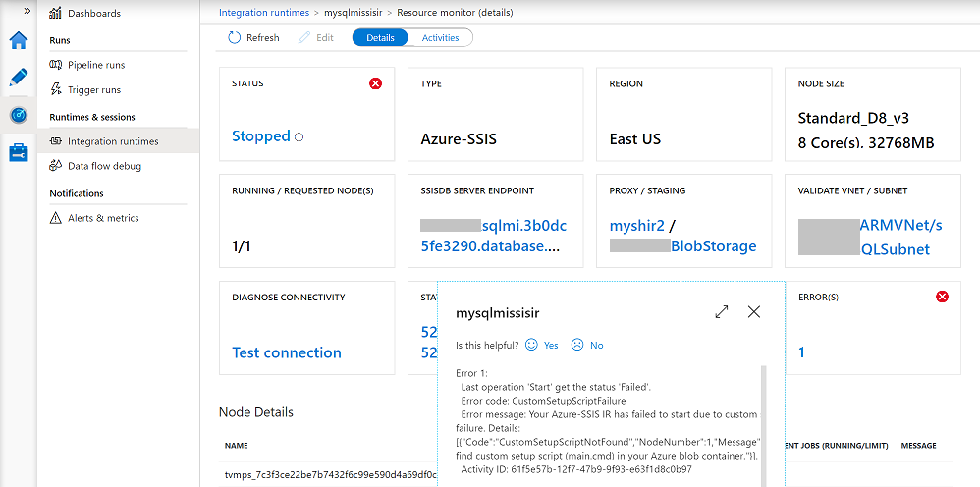This screenshot has width=980, height=487.
Task: Click the smiley Yes feedback icon
Action: pos(531,345)
